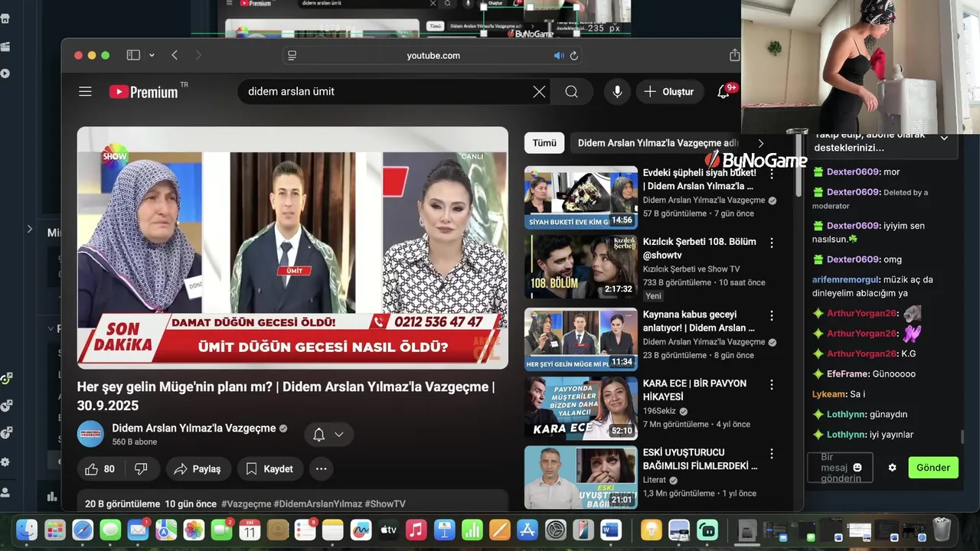
Task: Dislike the video using thumbs-down icon
Action: point(141,469)
